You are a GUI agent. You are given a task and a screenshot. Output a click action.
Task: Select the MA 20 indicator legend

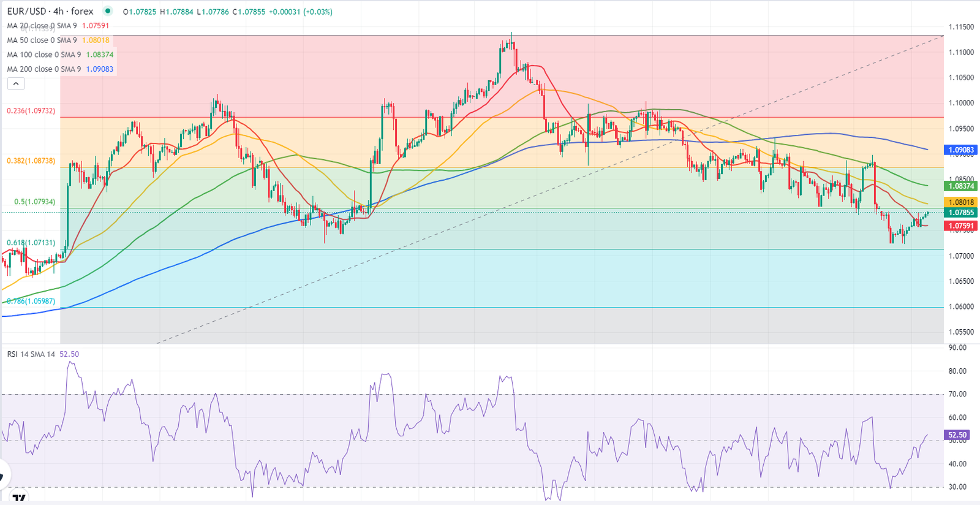click(42, 26)
